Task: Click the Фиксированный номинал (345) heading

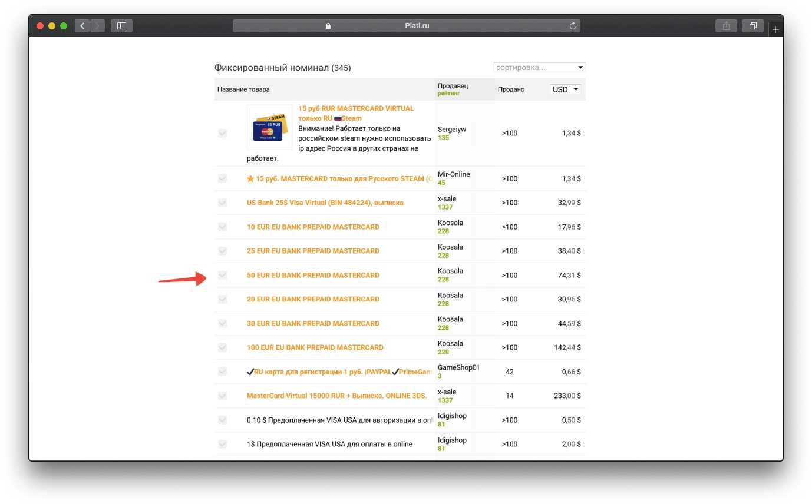Action: (283, 68)
